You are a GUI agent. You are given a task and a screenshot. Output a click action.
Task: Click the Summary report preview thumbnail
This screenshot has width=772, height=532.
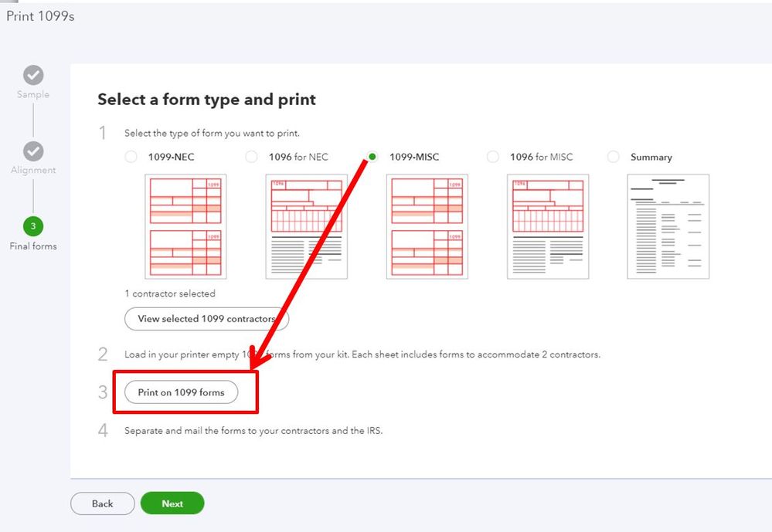pyautogui.click(x=668, y=226)
